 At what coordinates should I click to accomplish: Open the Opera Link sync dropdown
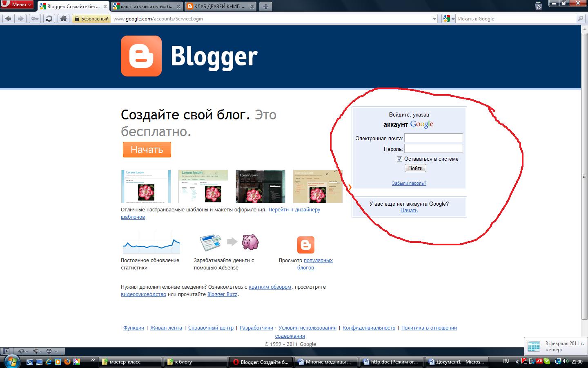click(23, 351)
